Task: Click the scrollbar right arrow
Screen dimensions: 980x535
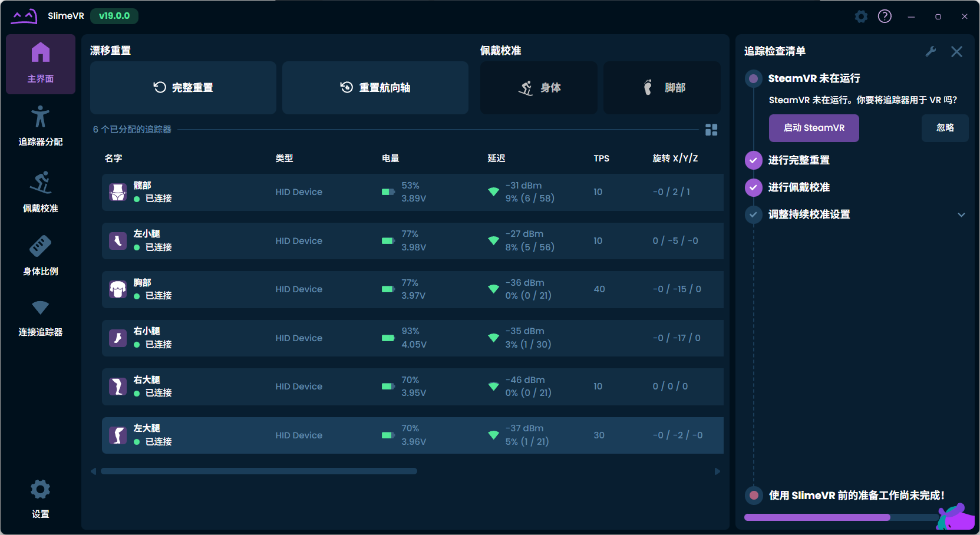Action: 717,471
